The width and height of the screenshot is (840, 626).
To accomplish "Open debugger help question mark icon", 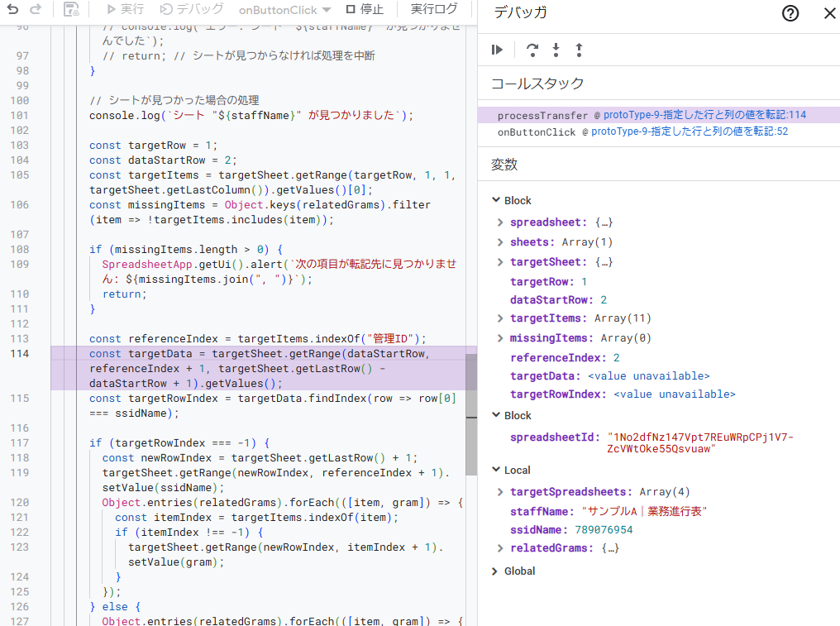I will [790, 13].
